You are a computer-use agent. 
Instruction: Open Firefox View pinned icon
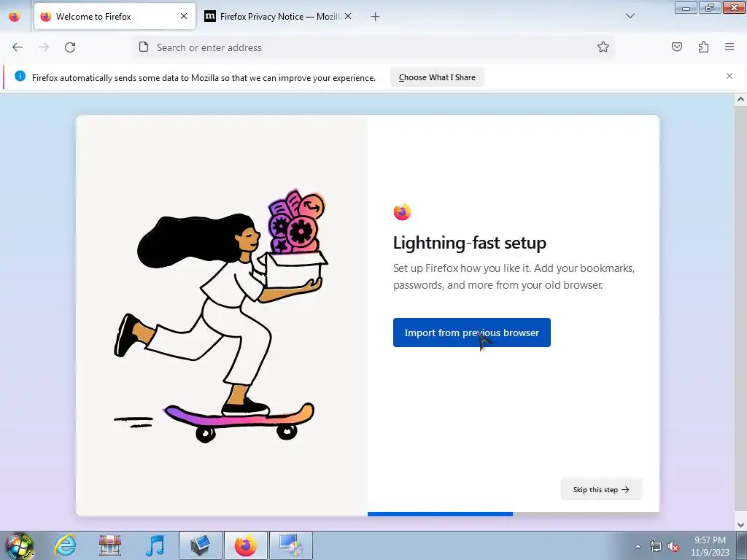15,17
